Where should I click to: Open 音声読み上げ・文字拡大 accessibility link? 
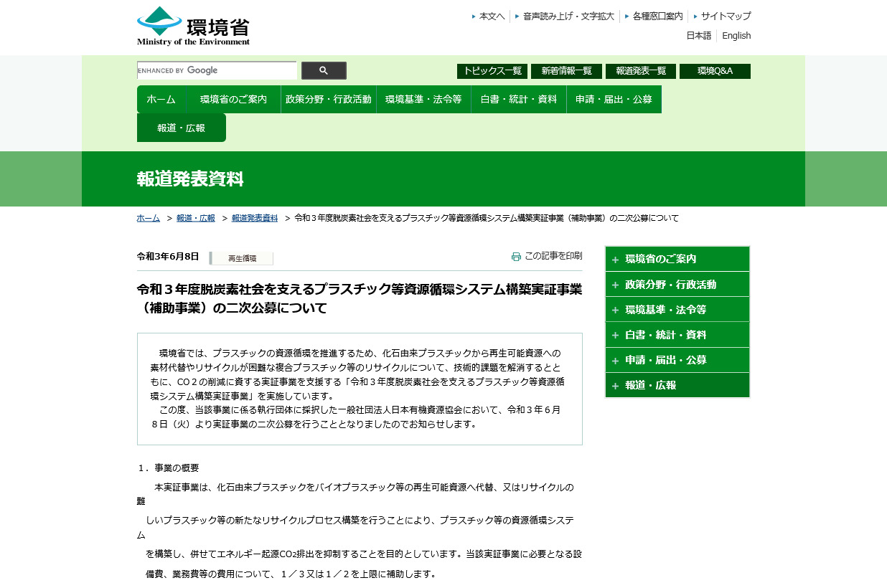click(568, 16)
